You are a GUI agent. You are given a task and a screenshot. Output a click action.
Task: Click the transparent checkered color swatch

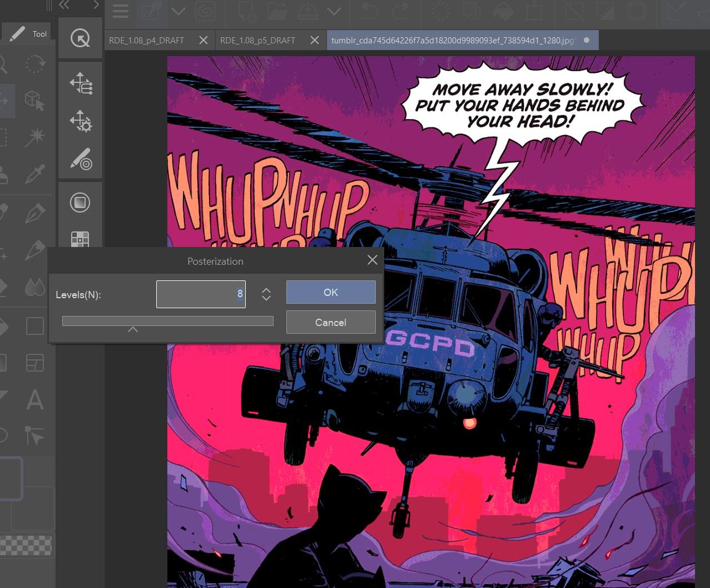26,545
